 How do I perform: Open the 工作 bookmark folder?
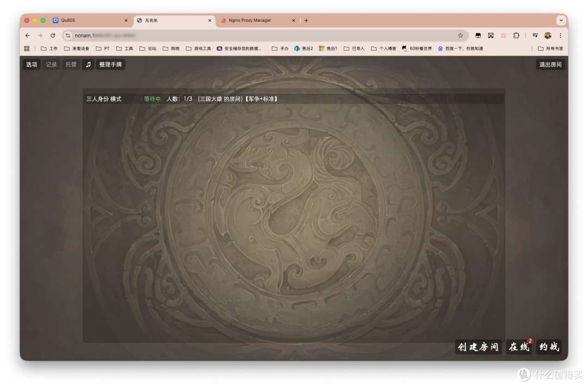point(49,48)
